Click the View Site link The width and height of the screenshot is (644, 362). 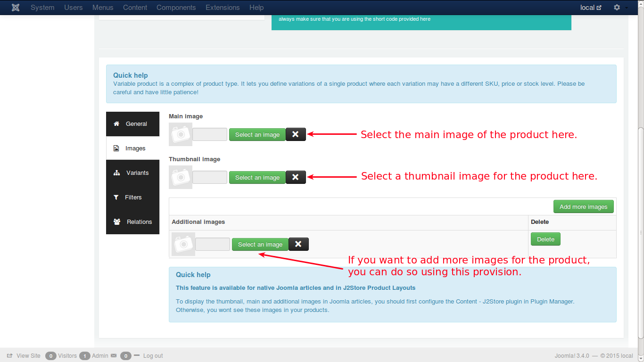click(28, 356)
